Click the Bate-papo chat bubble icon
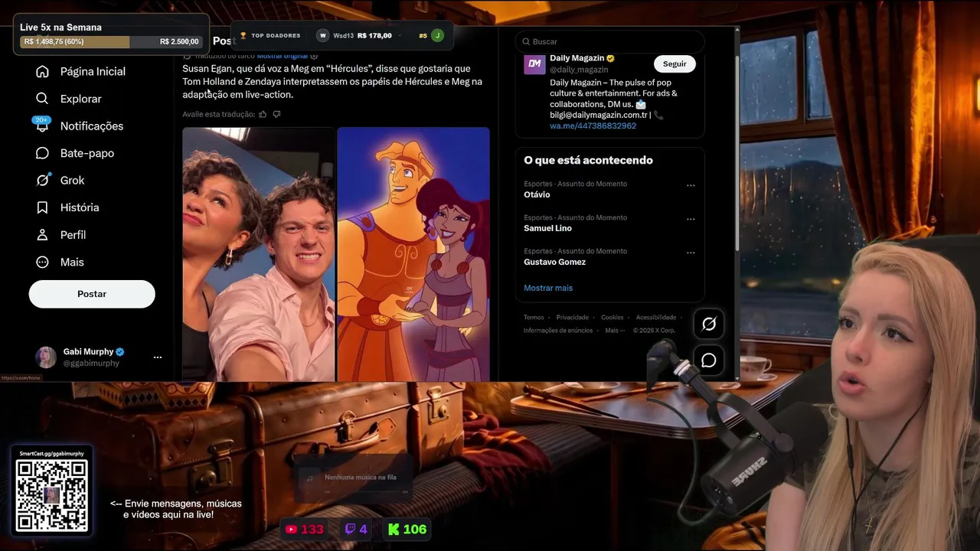This screenshot has height=551, width=980. tap(43, 153)
